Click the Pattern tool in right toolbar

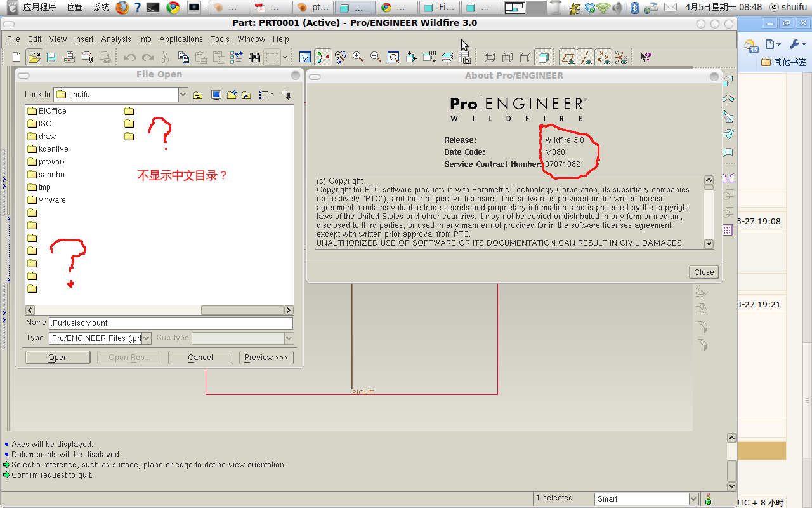tap(728, 230)
